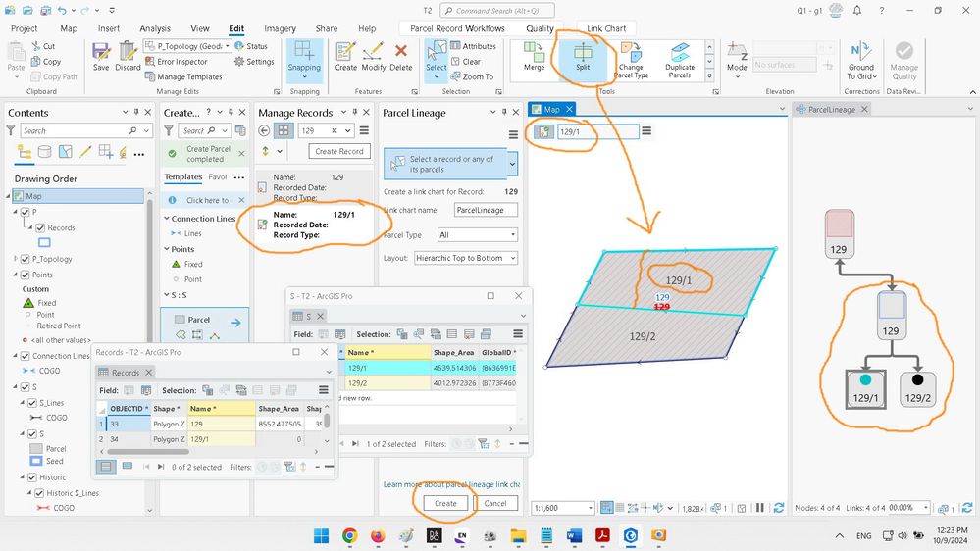Click the Discard edits icon
This screenshot has width=980, height=551.
click(128, 56)
